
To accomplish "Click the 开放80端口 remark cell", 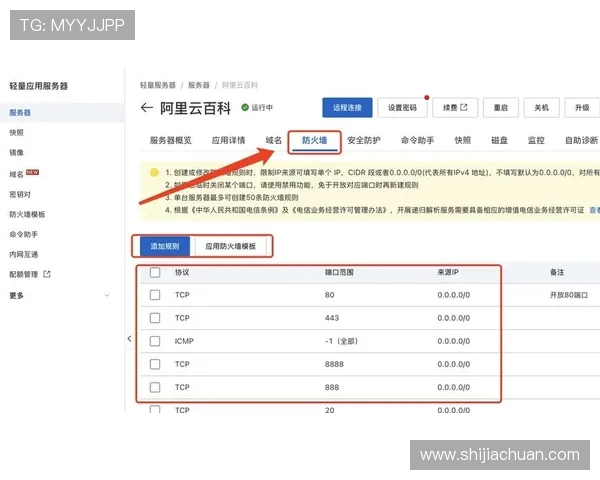I will pos(569,295).
